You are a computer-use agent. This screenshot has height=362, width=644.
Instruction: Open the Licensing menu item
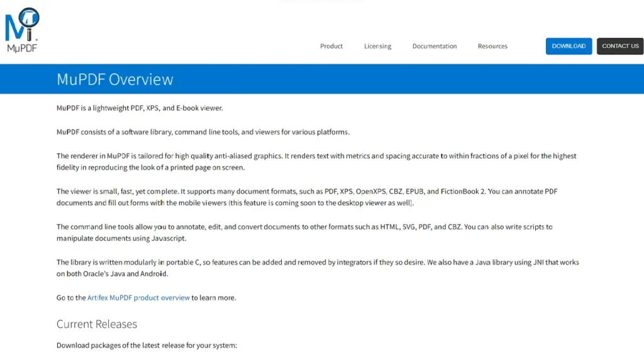pos(377,46)
